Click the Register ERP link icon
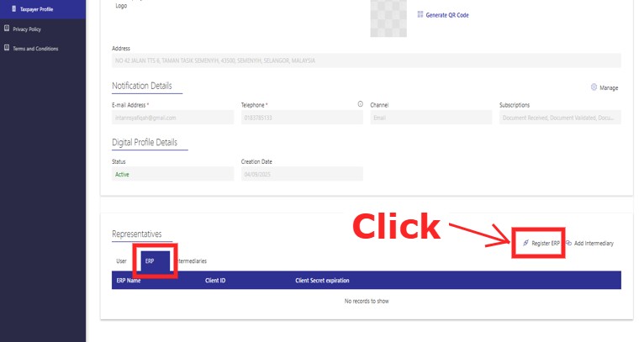The height and width of the screenshot is (342, 644). coord(526,243)
